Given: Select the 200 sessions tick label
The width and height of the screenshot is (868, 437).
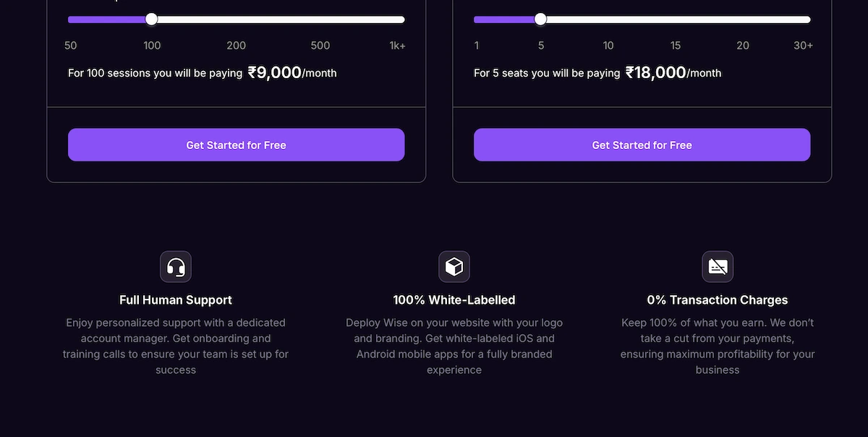Looking at the screenshot, I should point(237,46).
